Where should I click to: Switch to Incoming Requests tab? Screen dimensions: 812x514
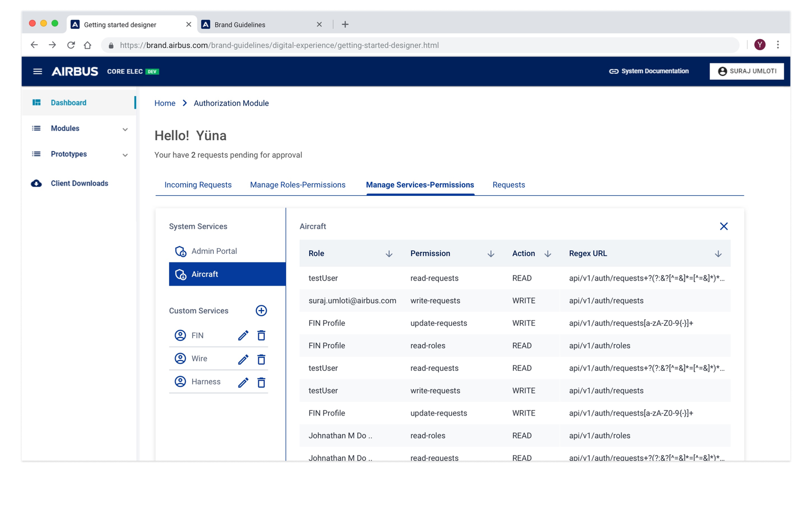(198, 185)
